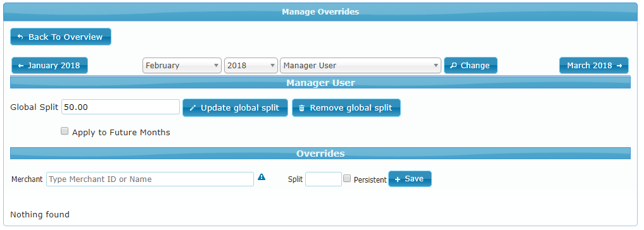Click the Nothing found text
644x230 pixels.
click(40, 214)
